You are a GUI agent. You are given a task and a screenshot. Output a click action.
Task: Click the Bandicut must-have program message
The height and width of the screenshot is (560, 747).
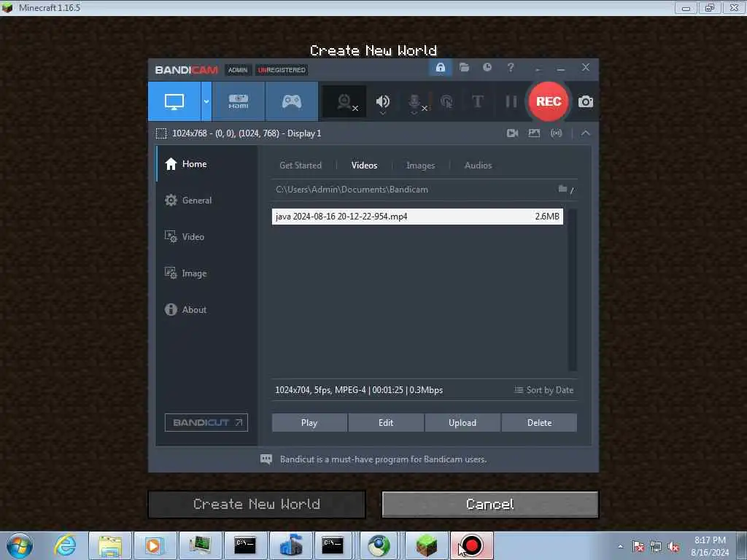[383, 459]
